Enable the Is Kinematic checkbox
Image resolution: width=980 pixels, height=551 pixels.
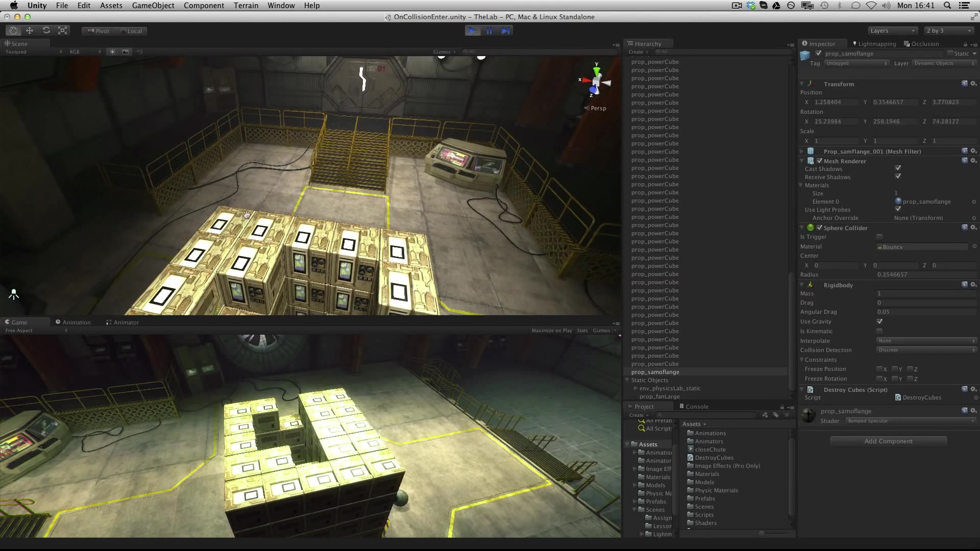(879, 331)
